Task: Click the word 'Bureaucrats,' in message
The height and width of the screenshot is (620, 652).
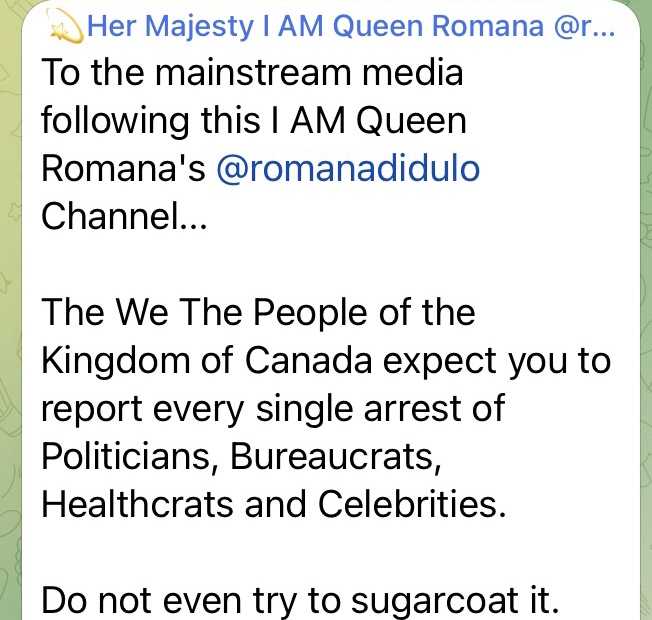Action: tap(336, 456)
